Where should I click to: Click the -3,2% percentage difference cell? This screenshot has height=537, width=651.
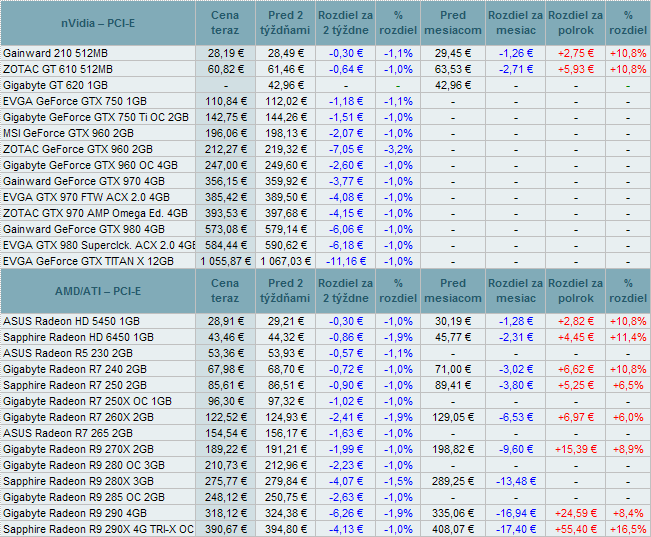(398, 148)
